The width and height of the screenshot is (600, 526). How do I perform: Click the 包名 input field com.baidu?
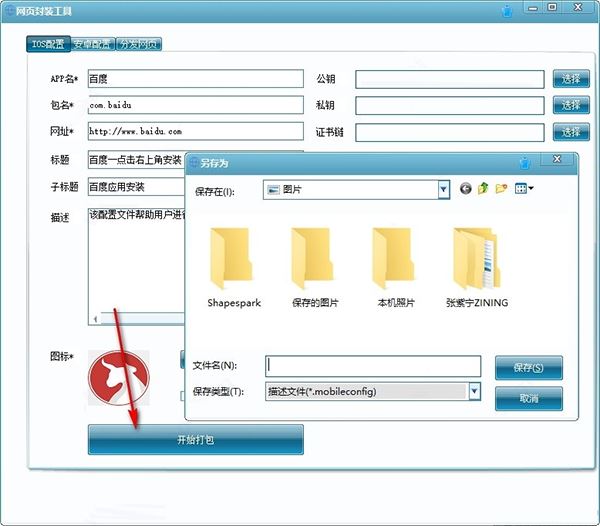click(196, 105)
